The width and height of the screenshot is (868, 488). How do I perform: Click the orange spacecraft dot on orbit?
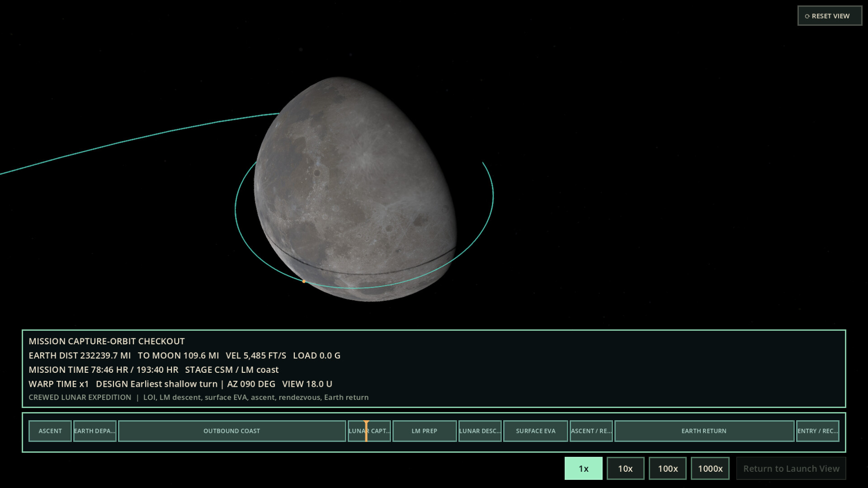304,282
